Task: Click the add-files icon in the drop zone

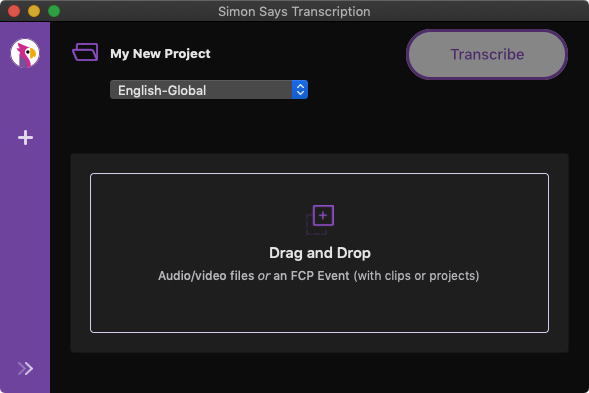Action: (320, 220)
